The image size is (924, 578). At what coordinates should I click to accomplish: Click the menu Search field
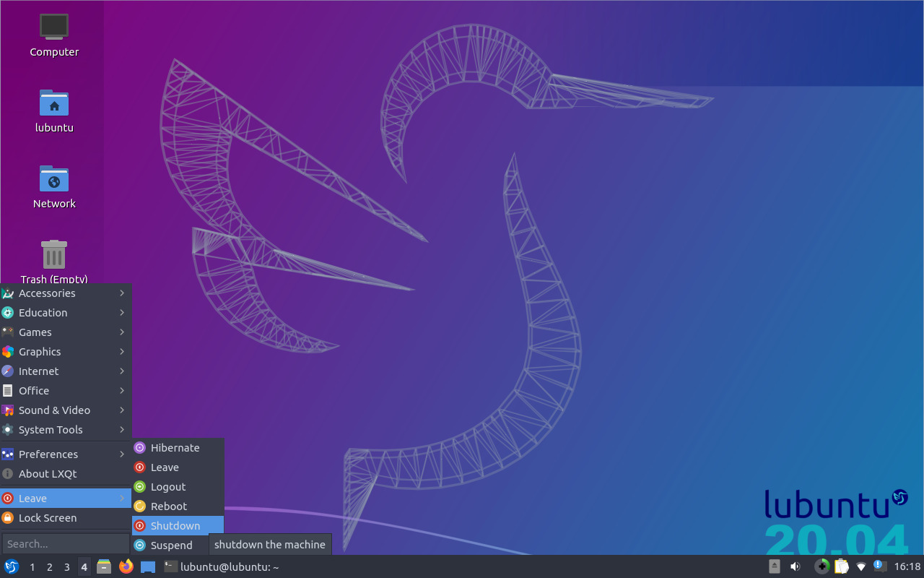pyautogui.click(x=66, y=543)
